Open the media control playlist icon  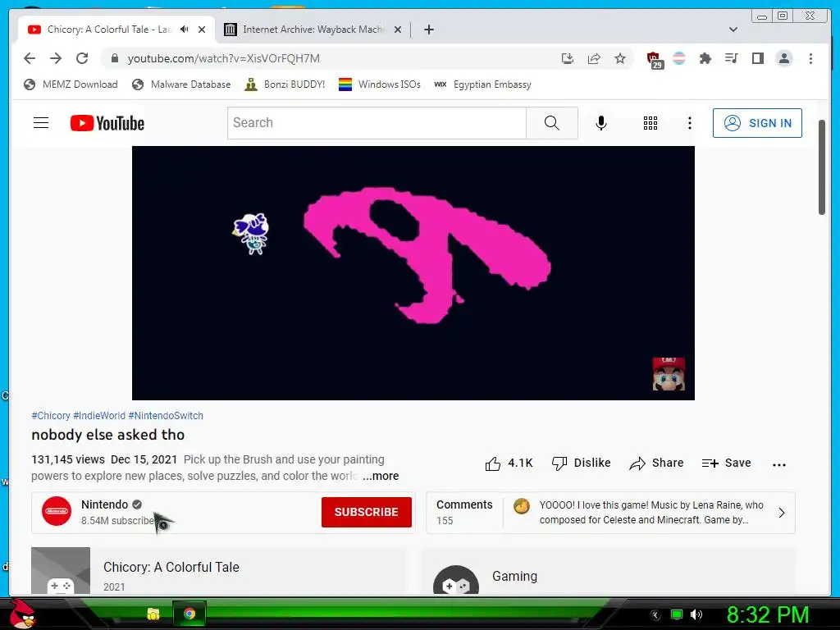tap(731, 58)
